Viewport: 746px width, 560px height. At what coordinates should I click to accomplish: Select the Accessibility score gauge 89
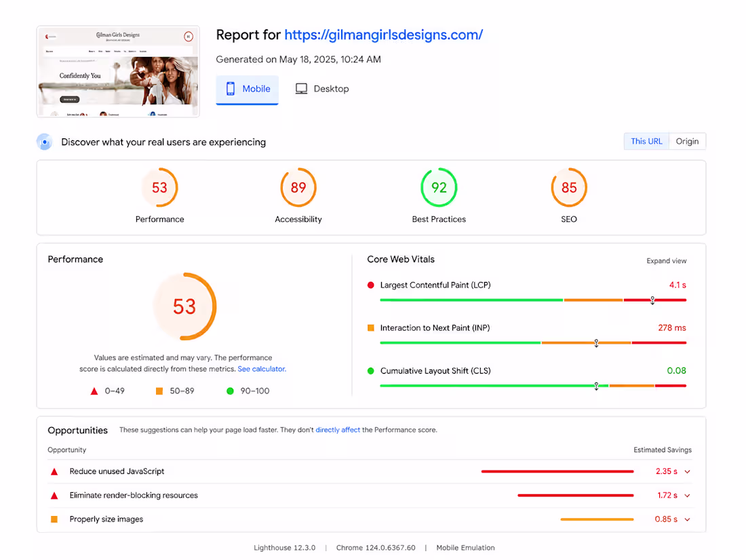pyautogui.click(x=298, y=188)
